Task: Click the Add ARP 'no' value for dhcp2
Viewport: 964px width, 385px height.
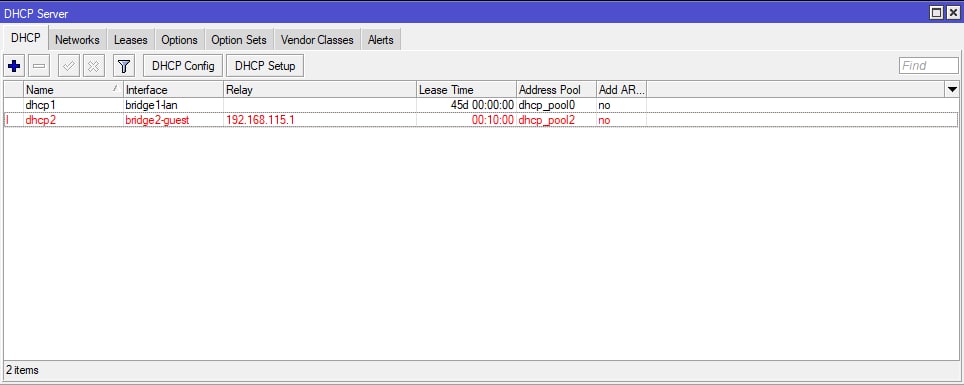Action: tap(604, 121)
